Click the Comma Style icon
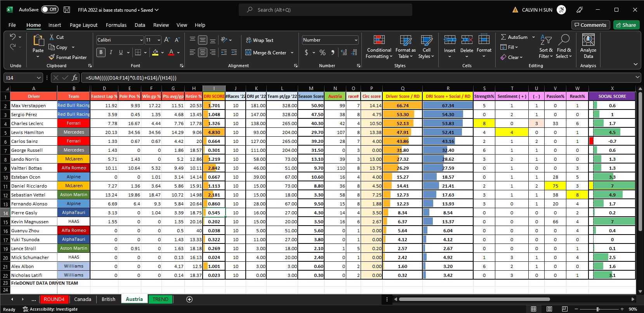644x313 pixels. tap(333, 52)
